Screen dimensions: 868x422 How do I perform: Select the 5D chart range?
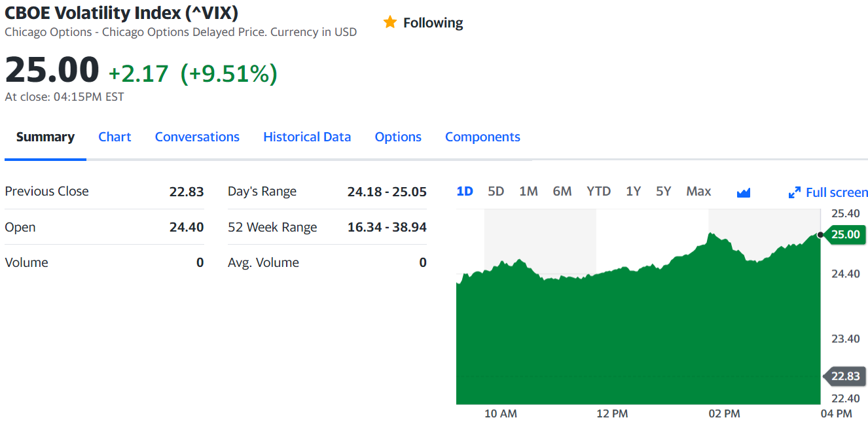click(x=496, y=191)
